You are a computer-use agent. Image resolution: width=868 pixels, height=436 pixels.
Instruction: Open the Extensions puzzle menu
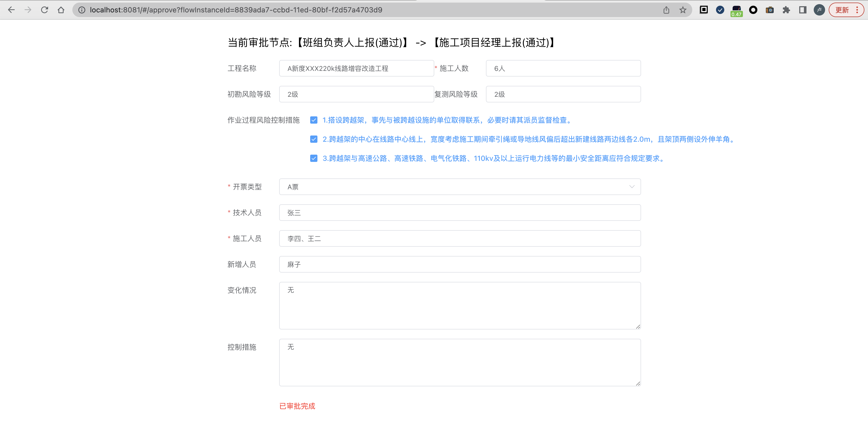pos(786,10)
